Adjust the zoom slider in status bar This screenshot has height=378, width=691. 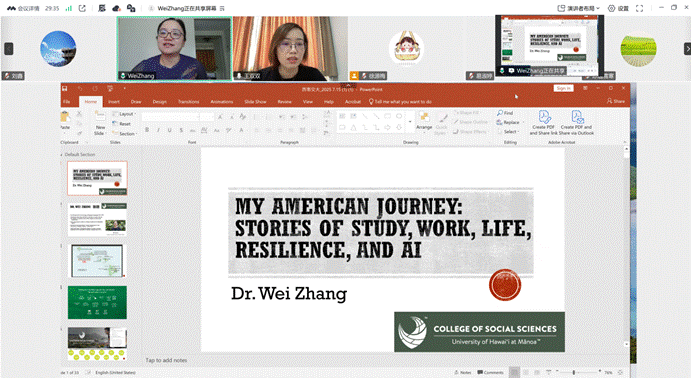(x=574, y=372)
